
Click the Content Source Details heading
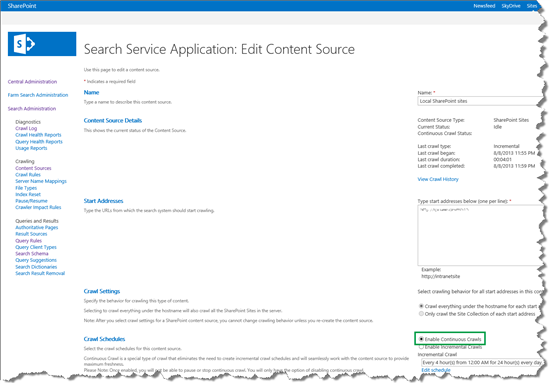pos(113,121)
